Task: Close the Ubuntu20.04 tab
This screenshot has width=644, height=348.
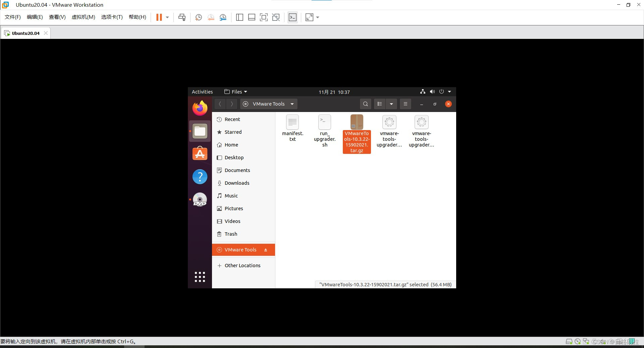Action: [x=46, y=33]
